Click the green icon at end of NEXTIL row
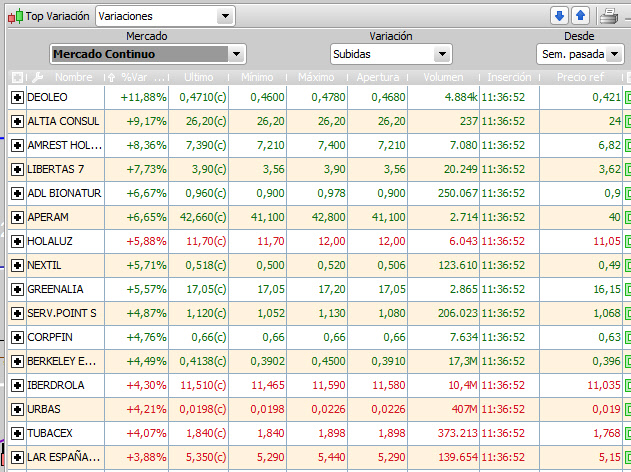 628,266
